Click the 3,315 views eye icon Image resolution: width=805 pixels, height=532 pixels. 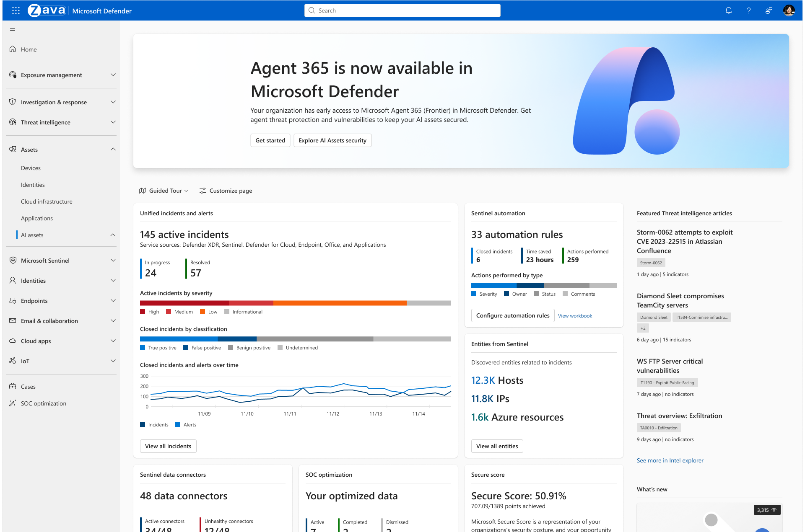point(774,510)
